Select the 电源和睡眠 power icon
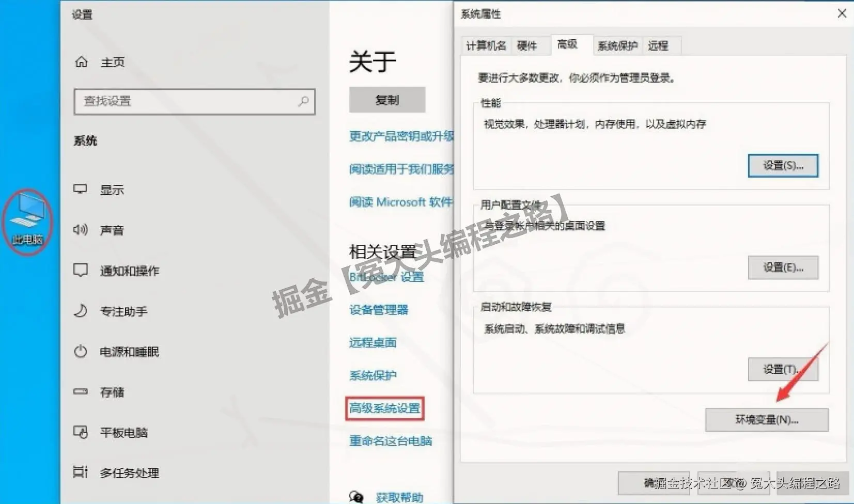854x504 pixels. [x=81, y=352]
